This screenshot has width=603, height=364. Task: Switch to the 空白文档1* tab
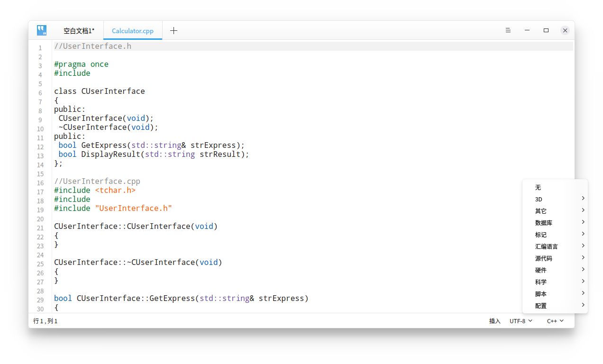(79, 31)
